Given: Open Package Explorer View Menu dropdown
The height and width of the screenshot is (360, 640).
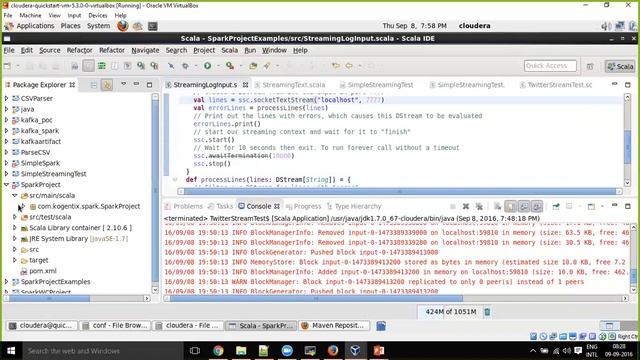Looking at the screenshot, I should [123, 84].
